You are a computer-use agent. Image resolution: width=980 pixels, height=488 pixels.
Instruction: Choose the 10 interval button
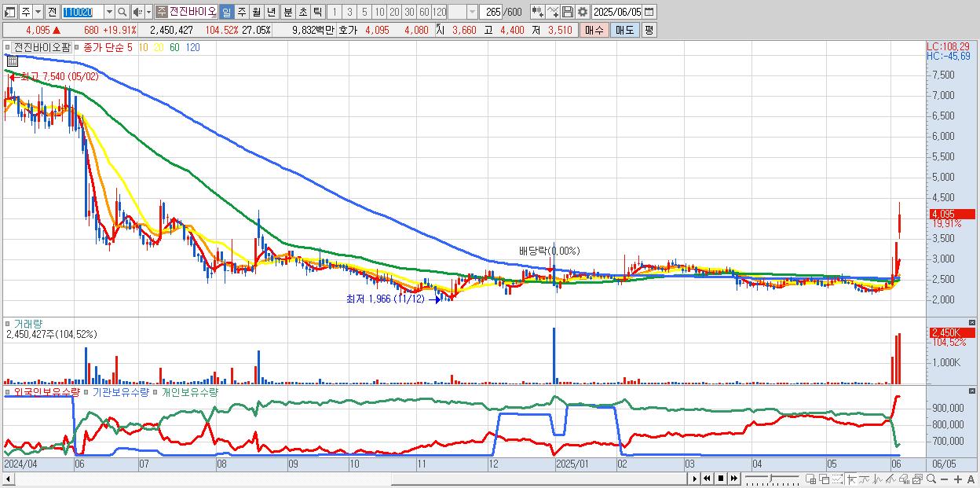(x=379, y=12)
